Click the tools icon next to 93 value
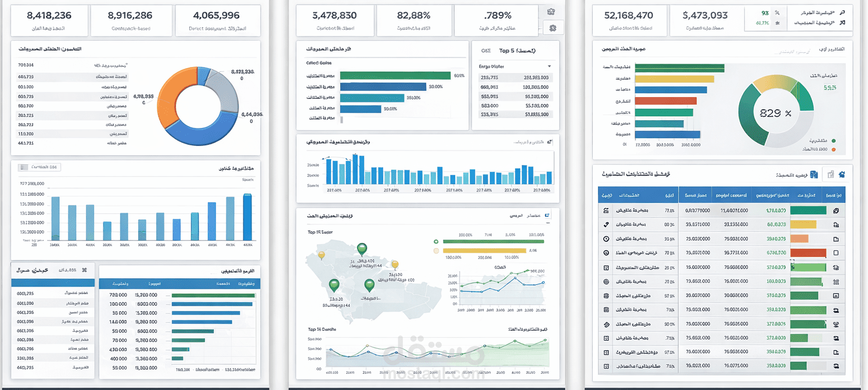 point(777,12)
